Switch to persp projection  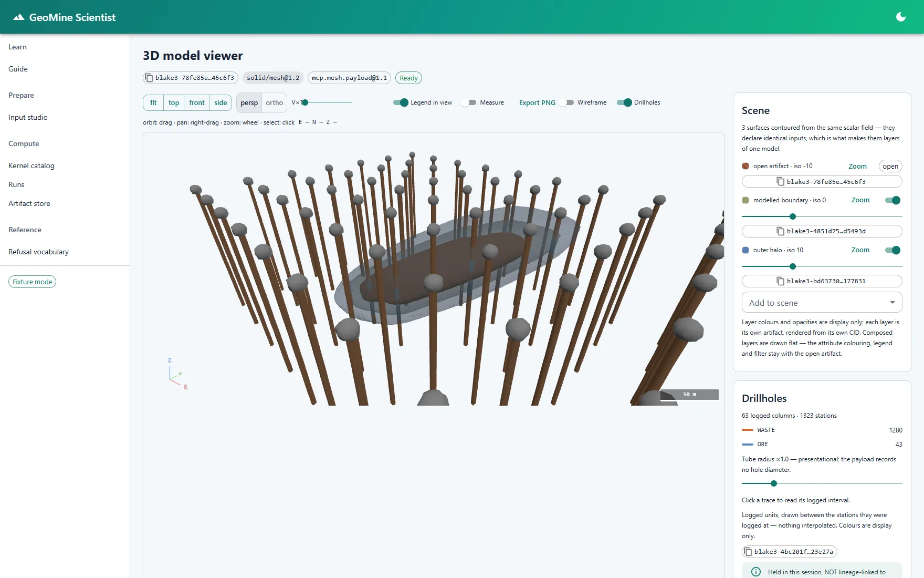[x=249, y=102]
